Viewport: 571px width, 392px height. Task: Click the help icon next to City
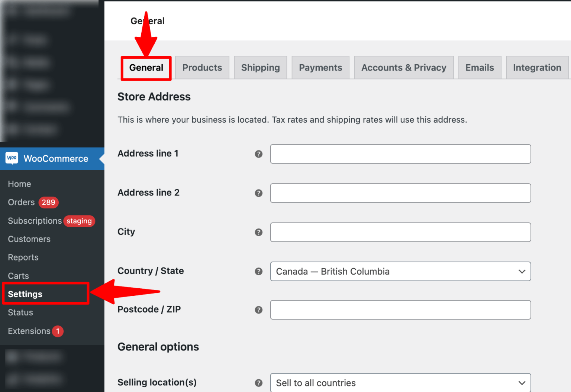(259, 232)
